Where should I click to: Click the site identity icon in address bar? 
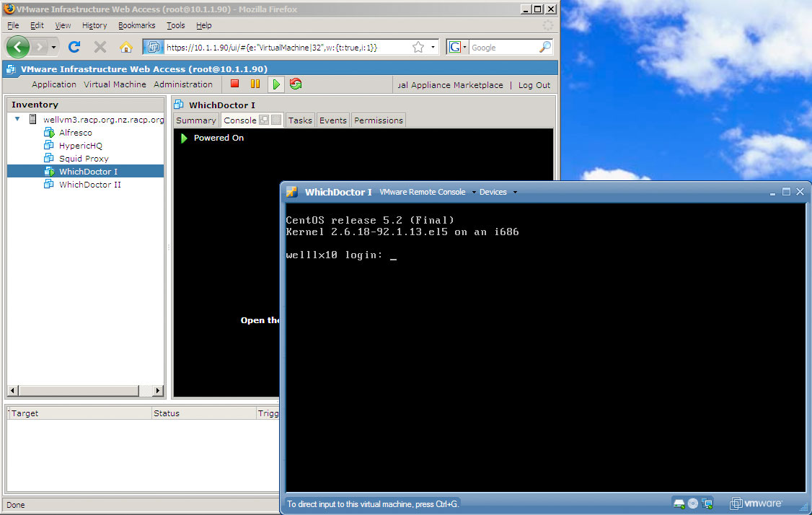point(154,47)
